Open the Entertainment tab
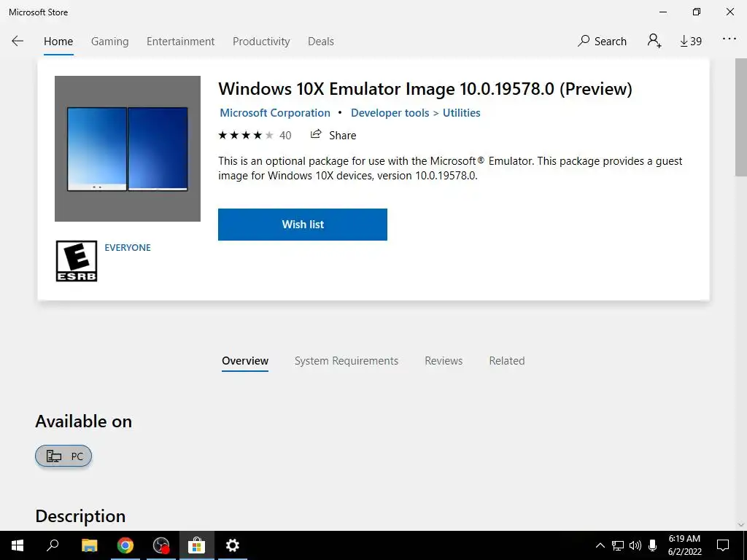 [181, 42]
